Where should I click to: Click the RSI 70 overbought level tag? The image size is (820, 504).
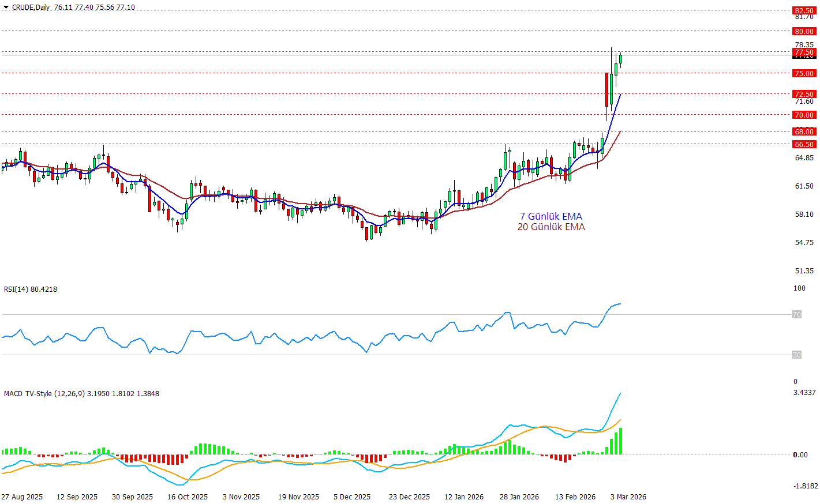796,314
